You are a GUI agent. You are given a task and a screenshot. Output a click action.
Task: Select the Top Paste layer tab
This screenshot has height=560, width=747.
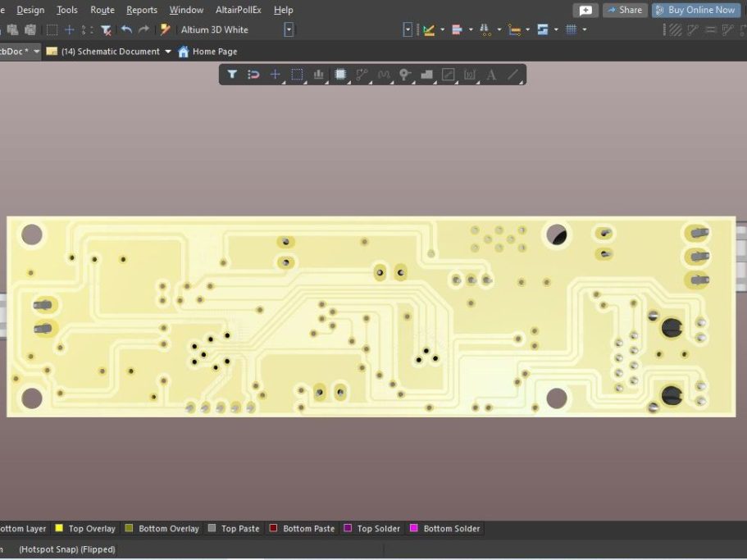(234, 529)
